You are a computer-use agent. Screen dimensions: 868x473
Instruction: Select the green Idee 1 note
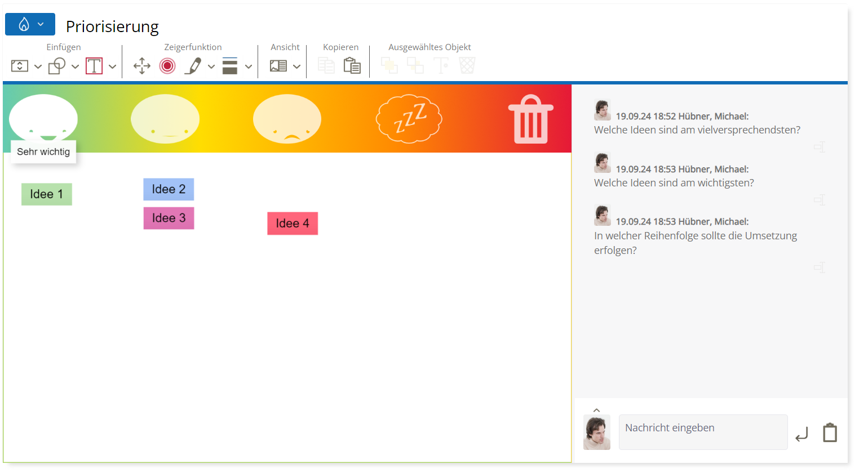pyautogui.click(x=47, y=194)
